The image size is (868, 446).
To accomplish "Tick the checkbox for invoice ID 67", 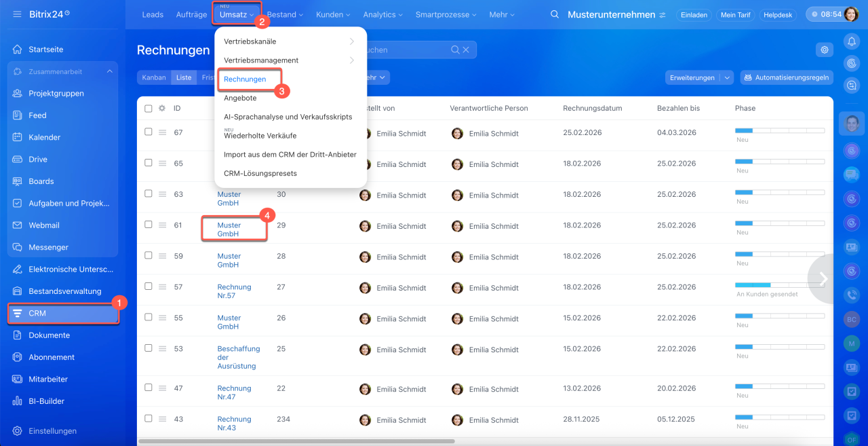I will (x=149, y=132).
